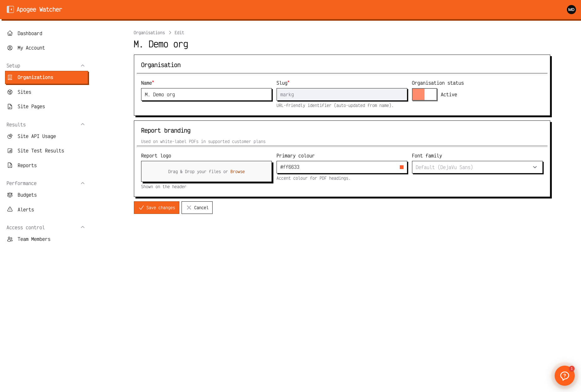Go to Site Test Results
Screen dimensions: 581x392
click(47, 151)
